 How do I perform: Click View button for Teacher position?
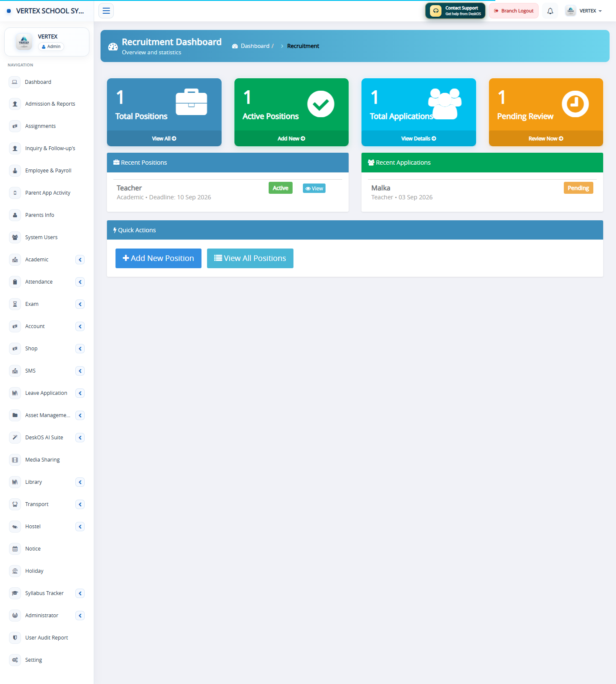[x=314, y=188]
